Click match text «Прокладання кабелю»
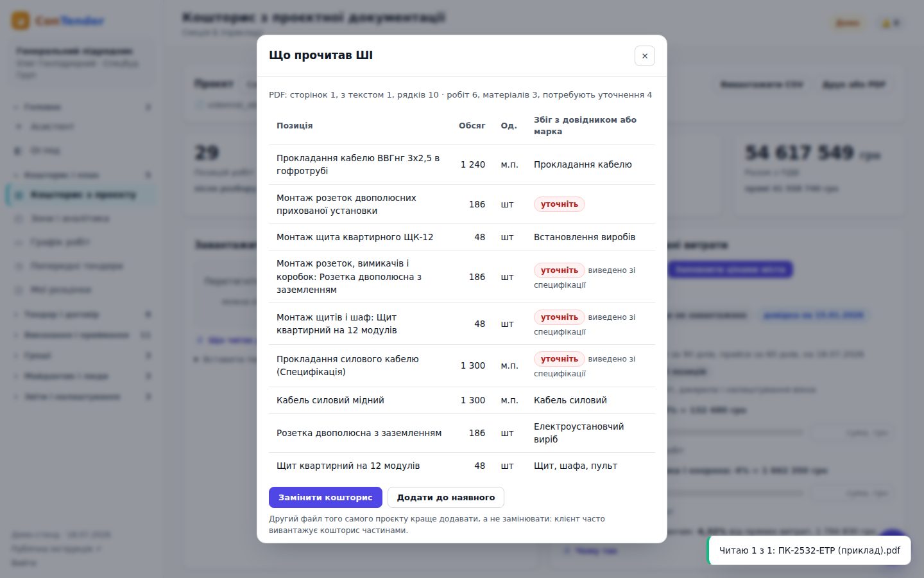 point(583,164)
